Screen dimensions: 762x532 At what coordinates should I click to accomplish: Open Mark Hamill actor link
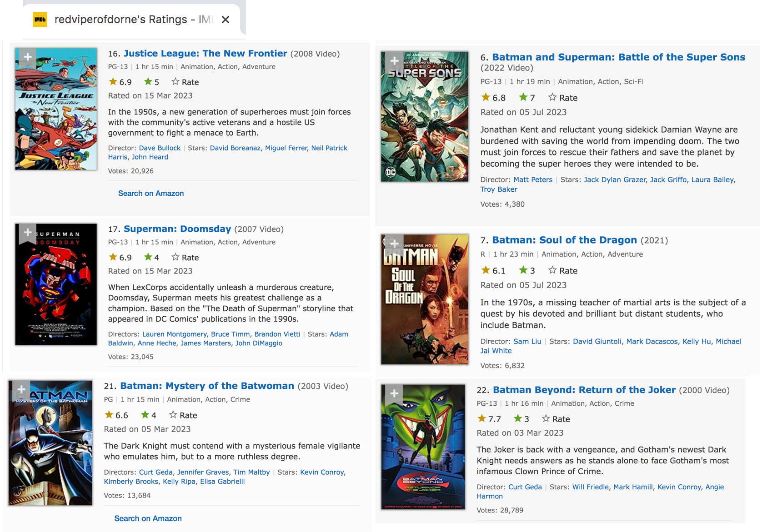633,487
